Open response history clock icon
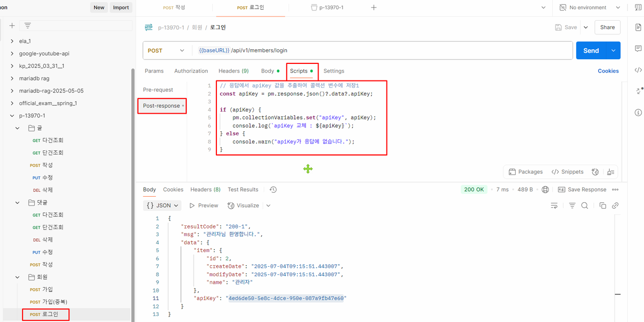This screenshot has width=644, height=322. 273,190
